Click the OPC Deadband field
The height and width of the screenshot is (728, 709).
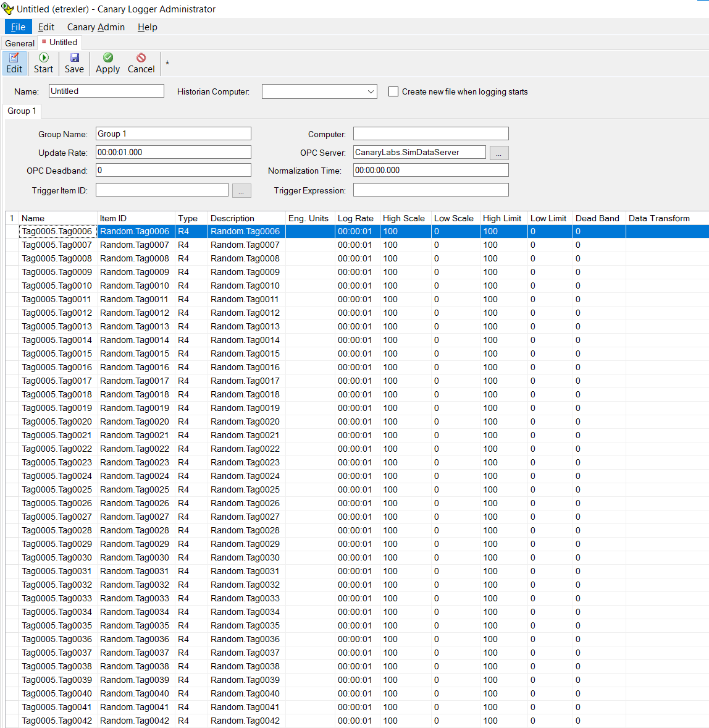[x=173, y=169]
